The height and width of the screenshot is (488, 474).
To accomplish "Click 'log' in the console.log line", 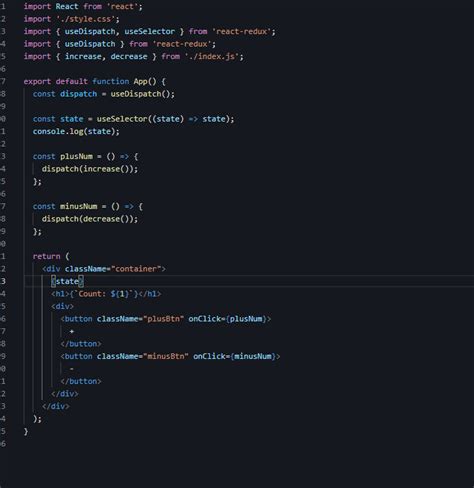I will pyautogui.click(x=76, y=131).
